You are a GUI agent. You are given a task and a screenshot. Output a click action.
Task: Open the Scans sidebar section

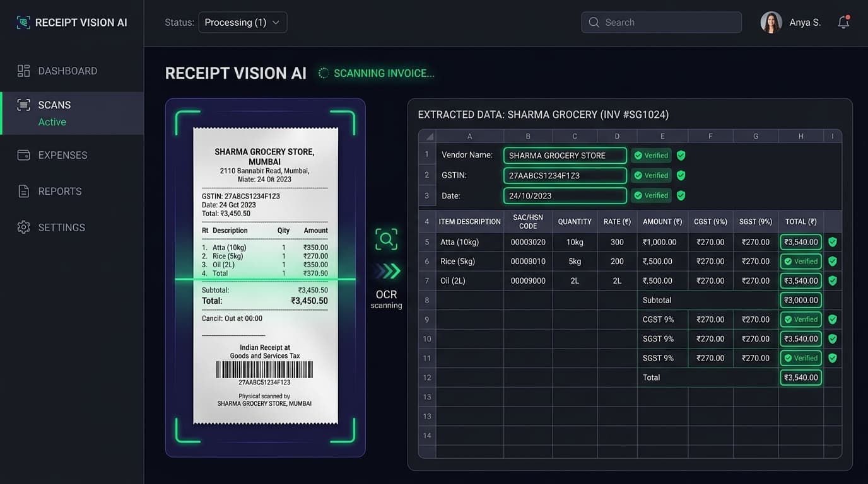(72, 113)
